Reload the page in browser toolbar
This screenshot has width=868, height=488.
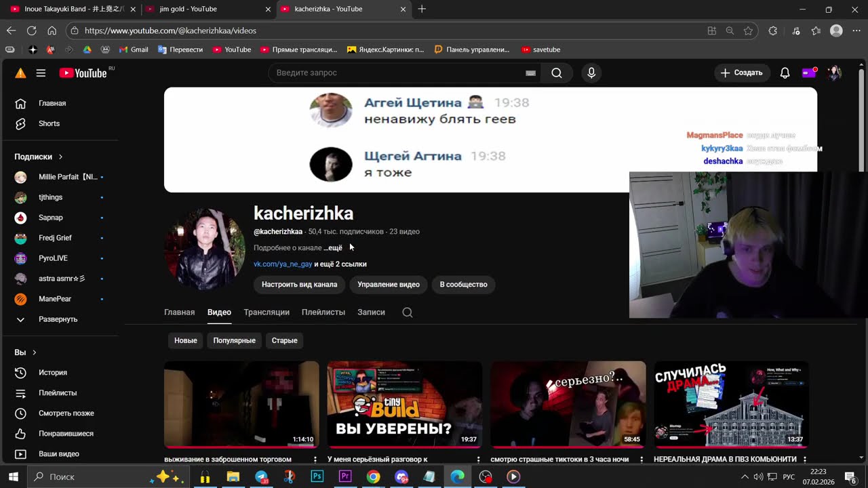(x=31, y=30)
